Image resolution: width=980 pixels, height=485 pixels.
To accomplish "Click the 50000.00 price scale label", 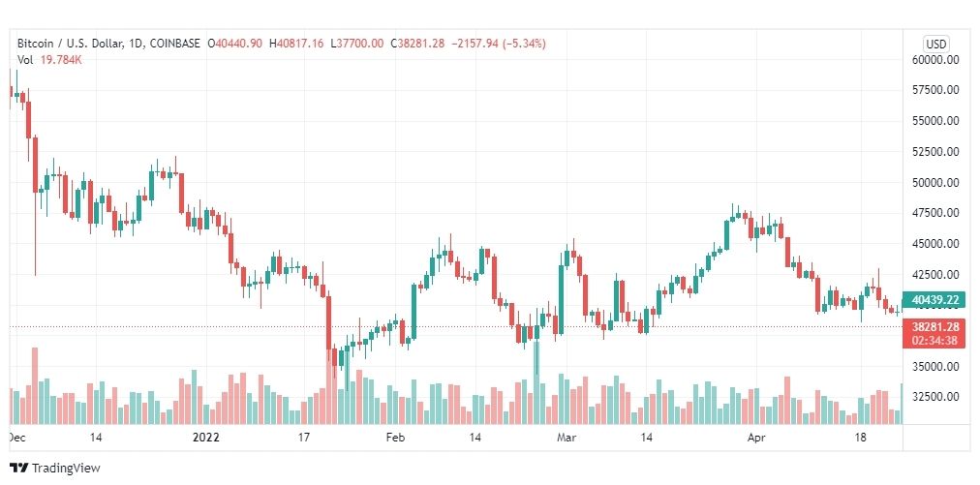I will 934,183.
